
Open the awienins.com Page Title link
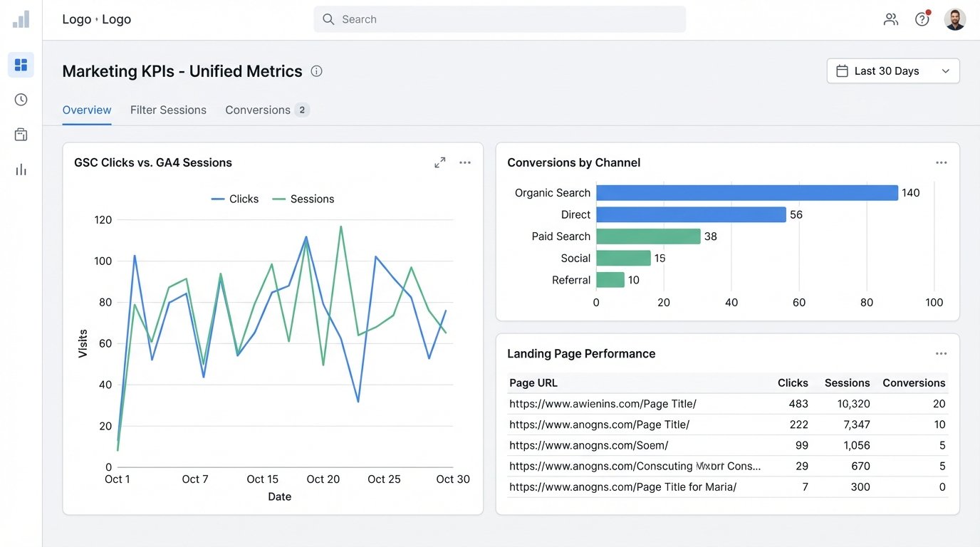[x=603, y=403]
